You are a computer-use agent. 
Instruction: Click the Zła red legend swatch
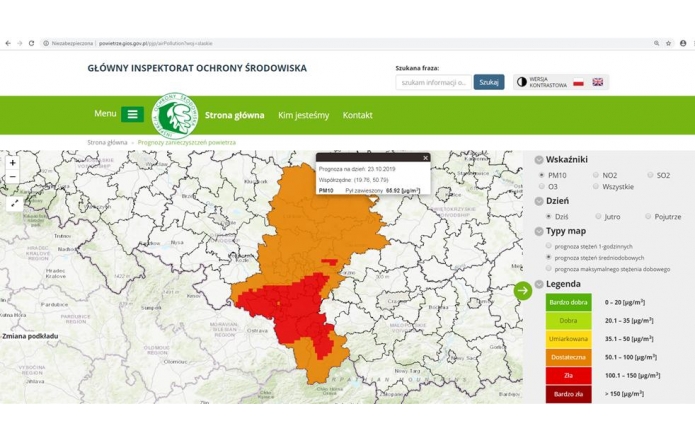click(x=568, y=376)
